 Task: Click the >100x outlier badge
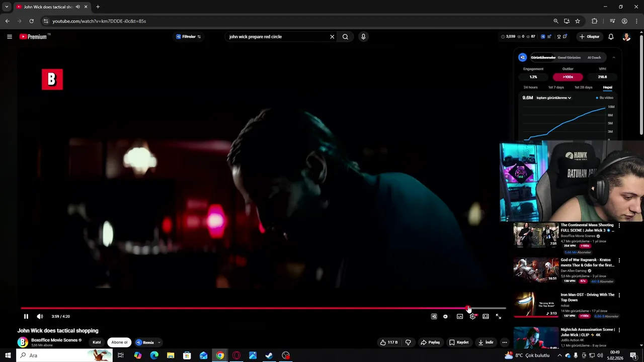click(568, 77)
